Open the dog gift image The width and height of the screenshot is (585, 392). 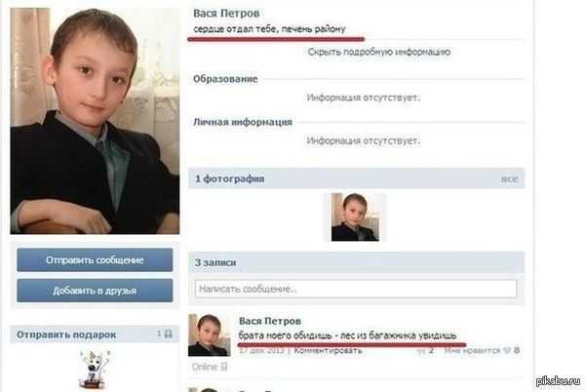pos(94,370)
